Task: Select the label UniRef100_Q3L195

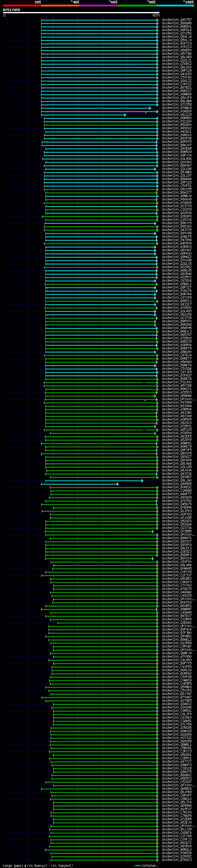Action: 177,467
